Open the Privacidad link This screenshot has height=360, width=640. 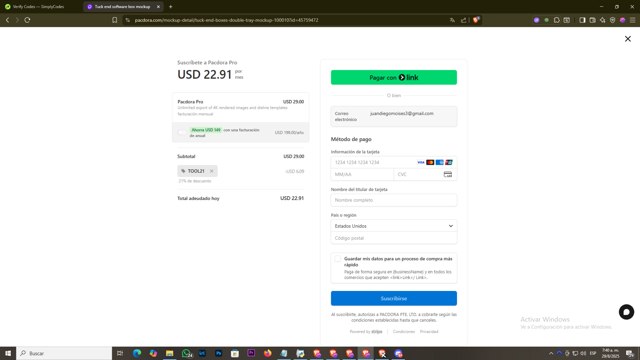point(429,331)
